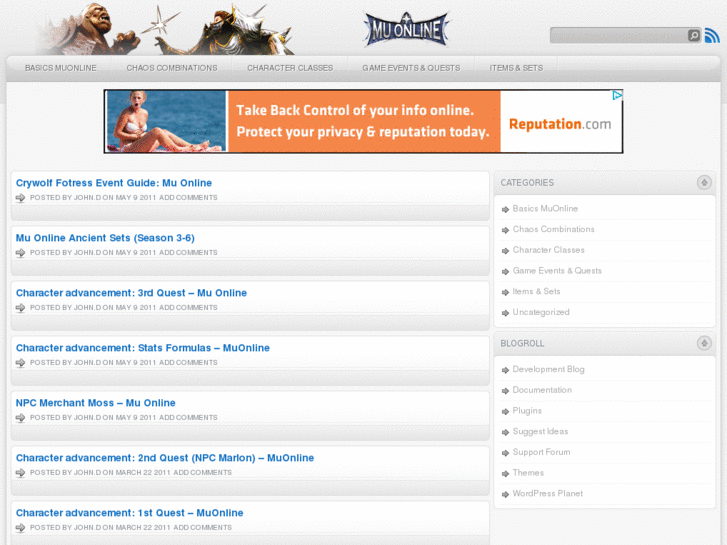The image size is (727, 545).
Task: Open Plugins blogroll link
Action: [x=527, y=411]
